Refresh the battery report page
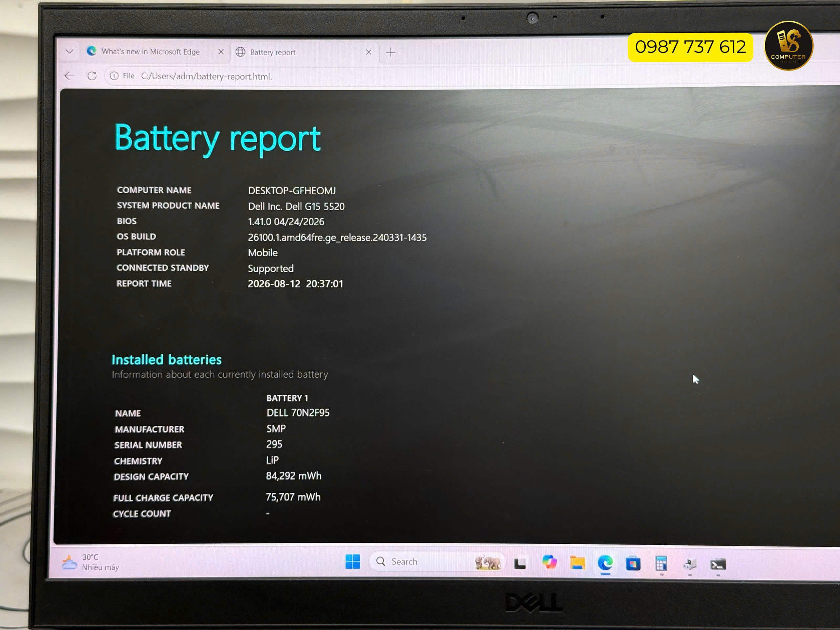 [x=92, y=76]
